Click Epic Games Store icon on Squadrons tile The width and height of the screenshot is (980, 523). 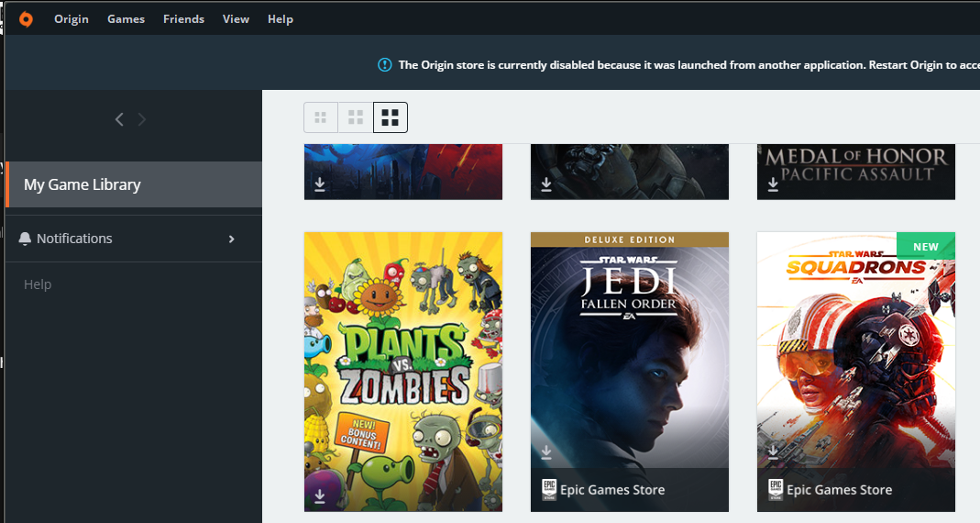tap(776, 489)
